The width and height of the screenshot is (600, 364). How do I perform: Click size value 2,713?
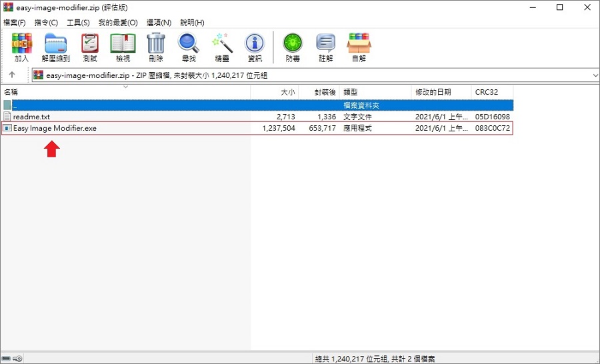click(x=286, y=117)
